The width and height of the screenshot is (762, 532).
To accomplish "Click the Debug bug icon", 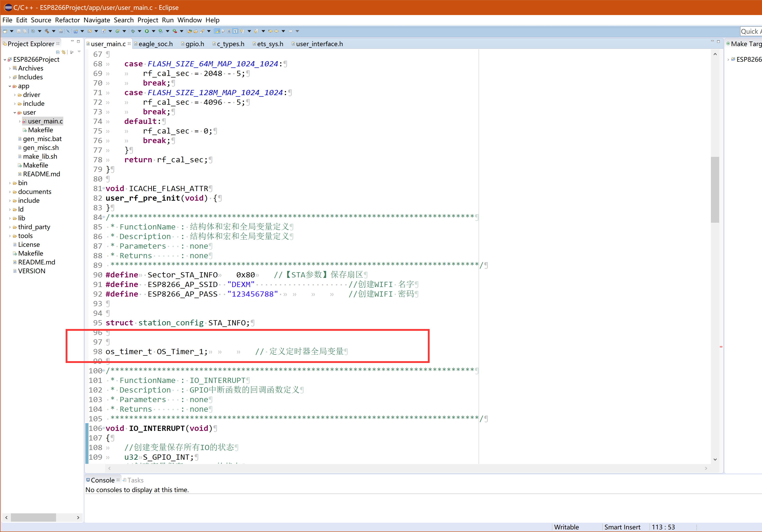I will [x=133, y=31].
